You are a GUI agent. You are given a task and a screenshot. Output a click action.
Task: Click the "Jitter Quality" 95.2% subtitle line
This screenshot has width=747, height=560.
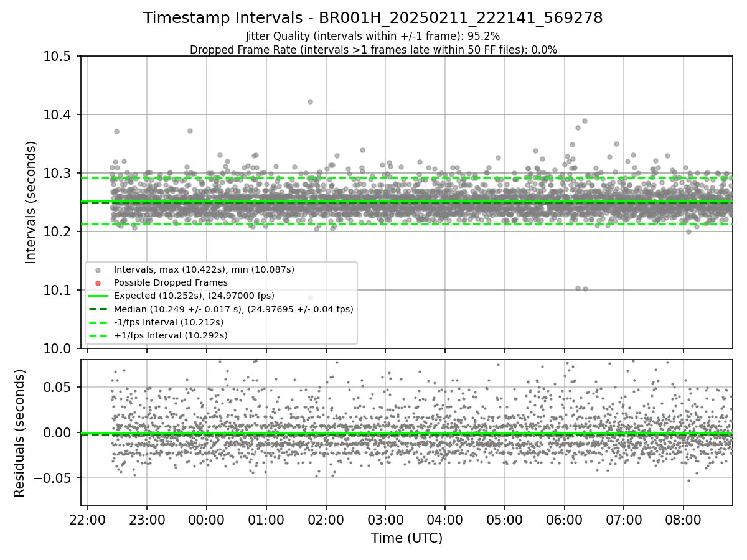[373, 36]
